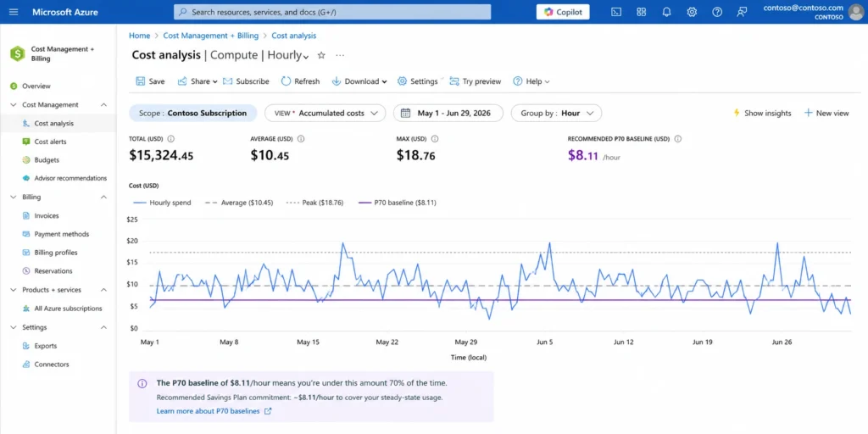Open the notifications bell

(x=666, y=12)
